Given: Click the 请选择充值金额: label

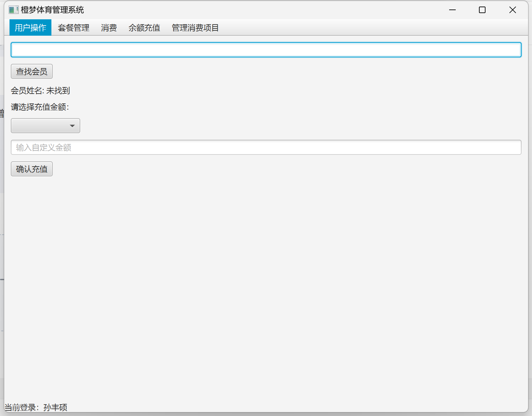Looking at the screenshot, I should [40, 107].
